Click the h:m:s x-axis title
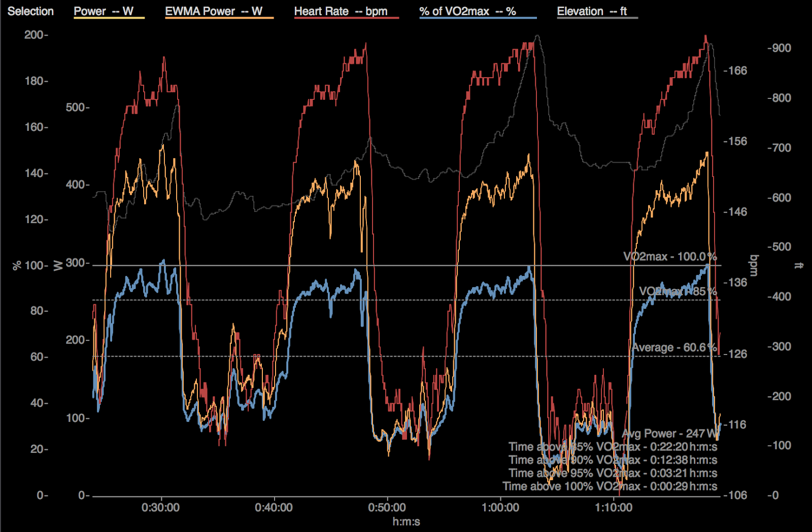812x532 pixels. point(406,522)
